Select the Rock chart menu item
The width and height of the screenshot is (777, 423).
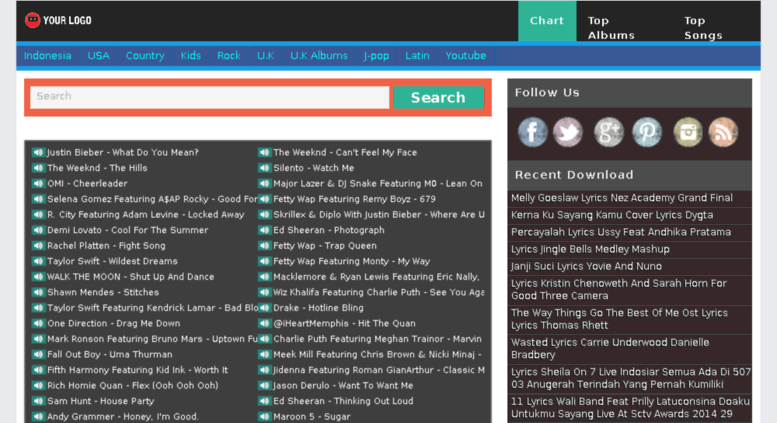228,55
